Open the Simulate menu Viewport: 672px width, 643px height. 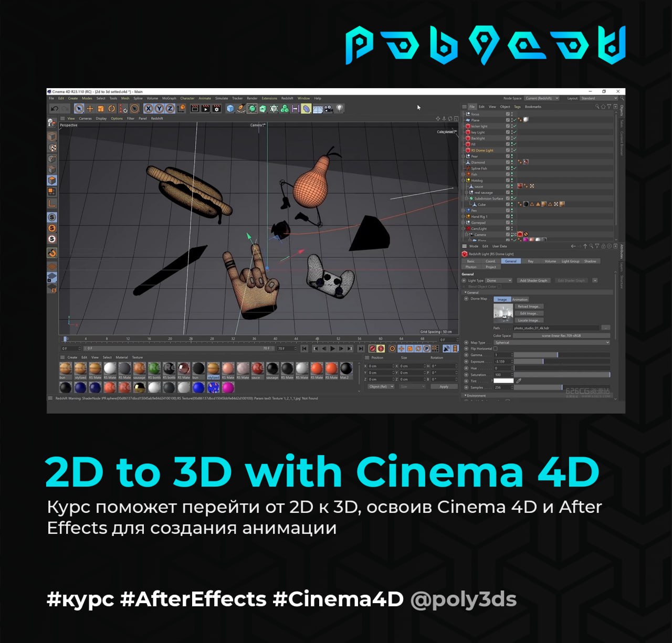click(x=222, y=98)
